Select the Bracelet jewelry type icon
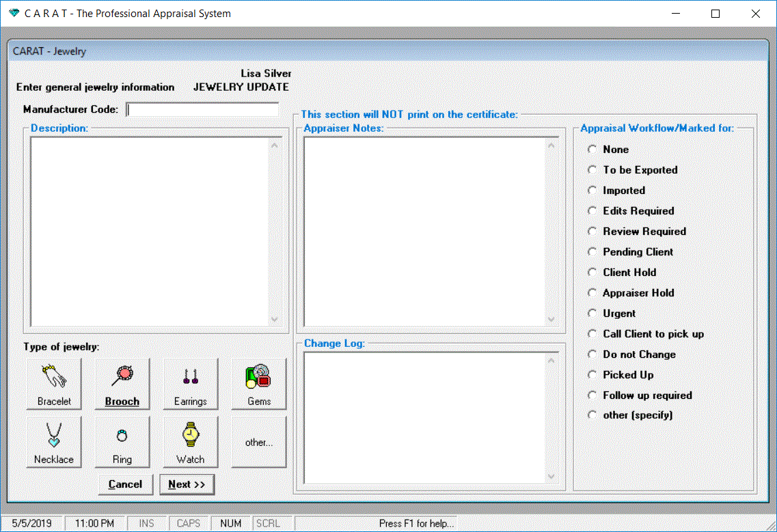The height and width of the screenshot is (532, 777). tap(54, 384)
